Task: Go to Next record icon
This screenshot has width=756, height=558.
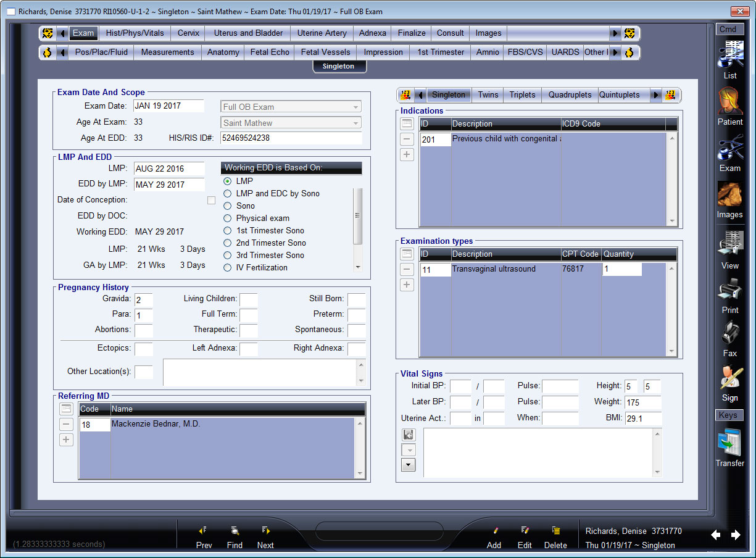Action: click(265, 530)
